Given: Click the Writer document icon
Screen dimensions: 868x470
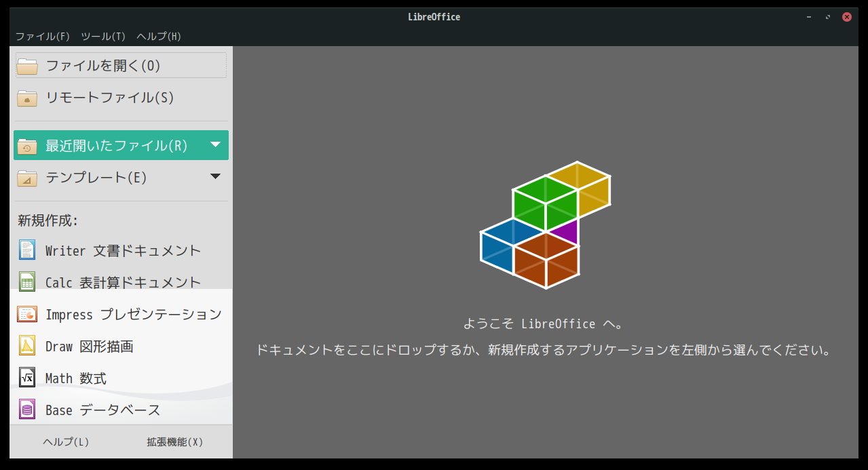Looking at the screenshot, I should [x=27, y=250].
